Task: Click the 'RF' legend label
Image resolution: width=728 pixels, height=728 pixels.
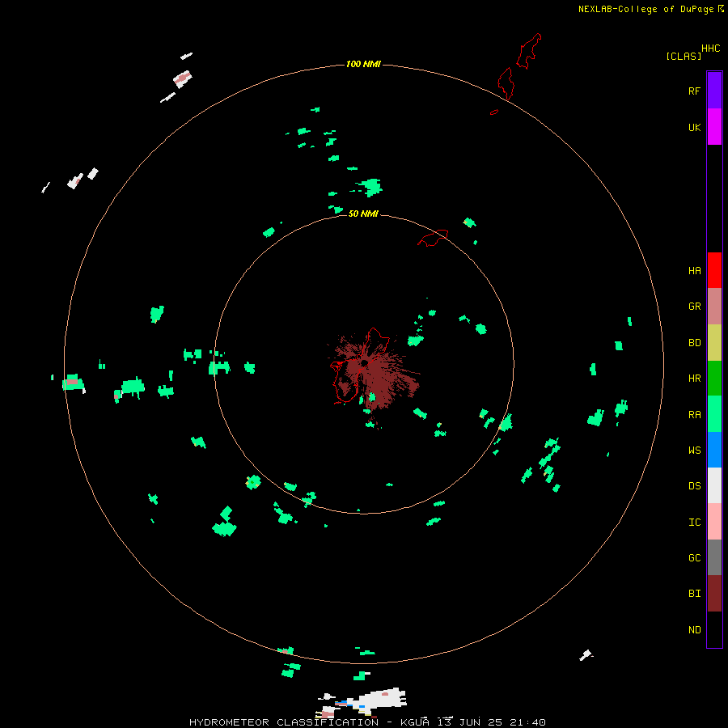Action: 694,91
